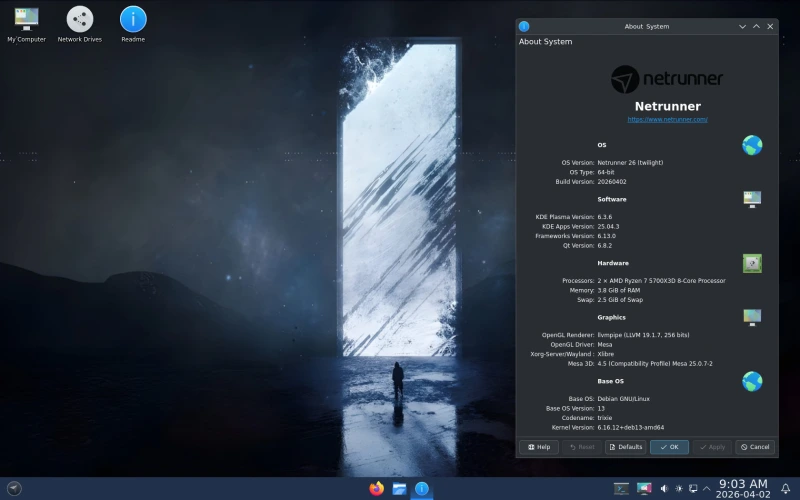The width and height of the screenshot is (800, 500).
Task: Click the Defaults button
Action: 625,447
